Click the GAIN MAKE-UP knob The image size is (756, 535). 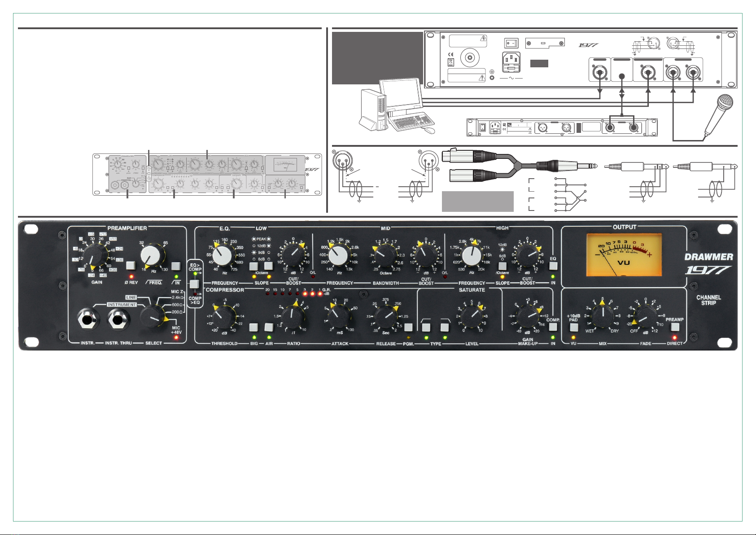coord(528,317)
